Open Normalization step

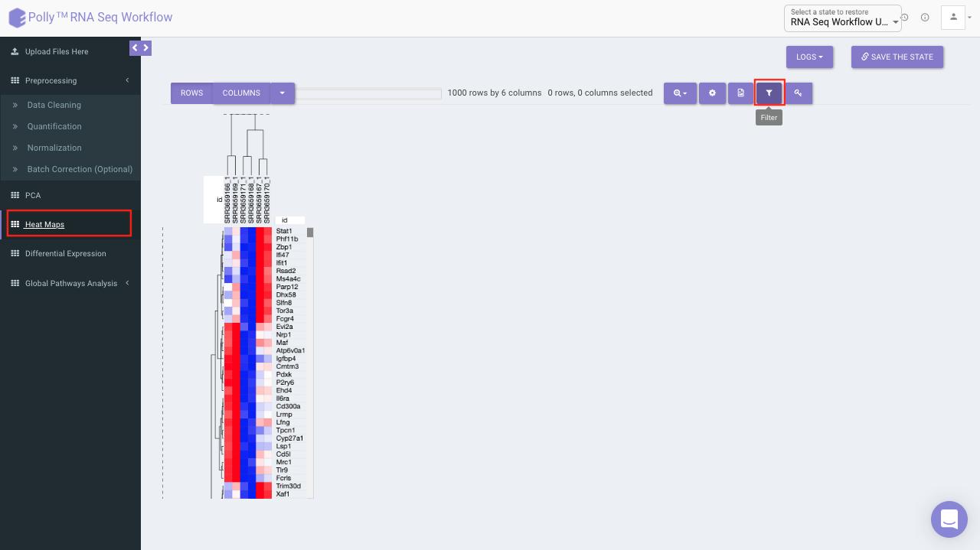(54, 148)
